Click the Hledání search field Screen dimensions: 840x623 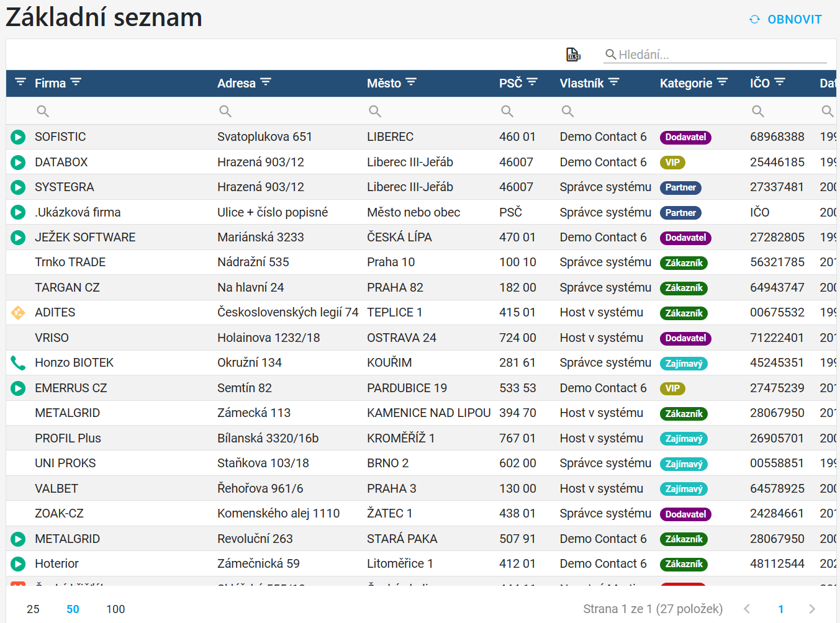pyautogui.click(x=715, y=55)
